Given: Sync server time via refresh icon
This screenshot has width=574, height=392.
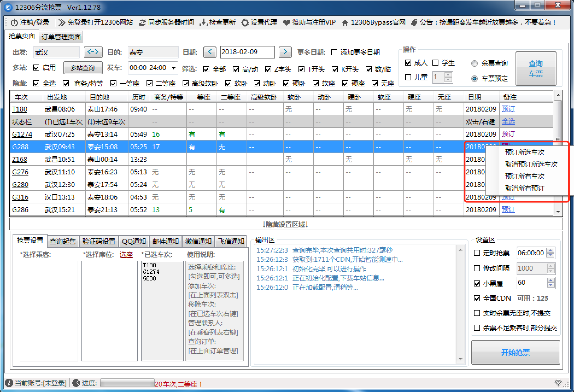Looking at the screenshot, I should [142, 22].
